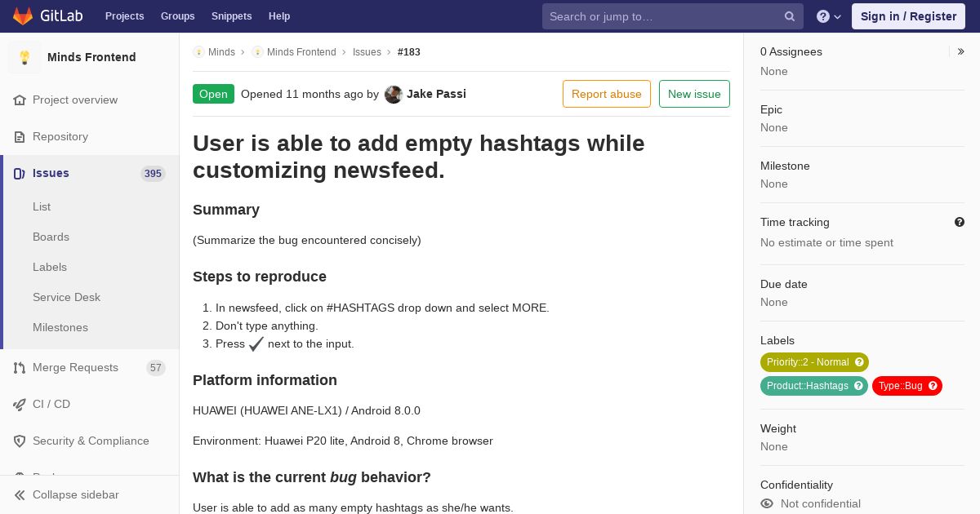The image size is (980, 514).
Task: Click the Product::Hashtags label
Action: (814, 386)
